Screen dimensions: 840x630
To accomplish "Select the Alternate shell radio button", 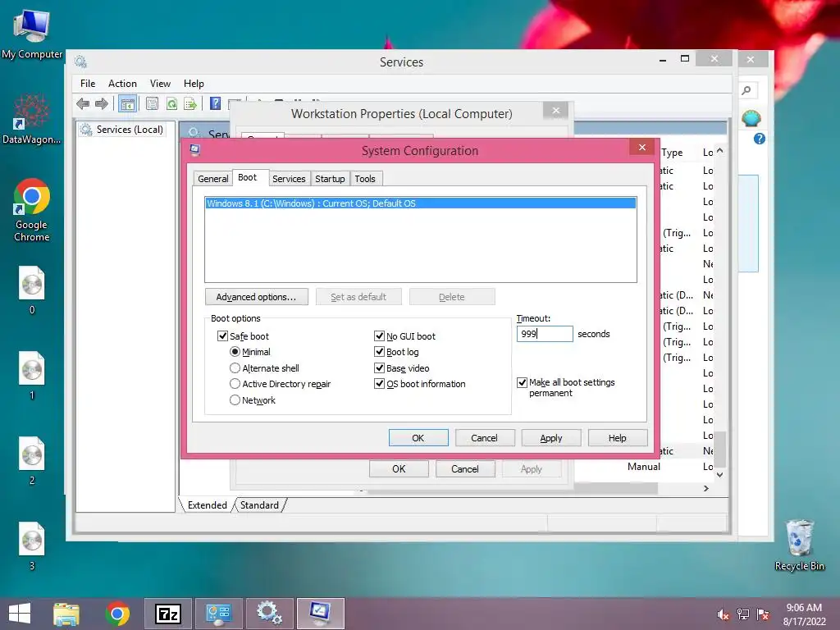I will point(235,368).
